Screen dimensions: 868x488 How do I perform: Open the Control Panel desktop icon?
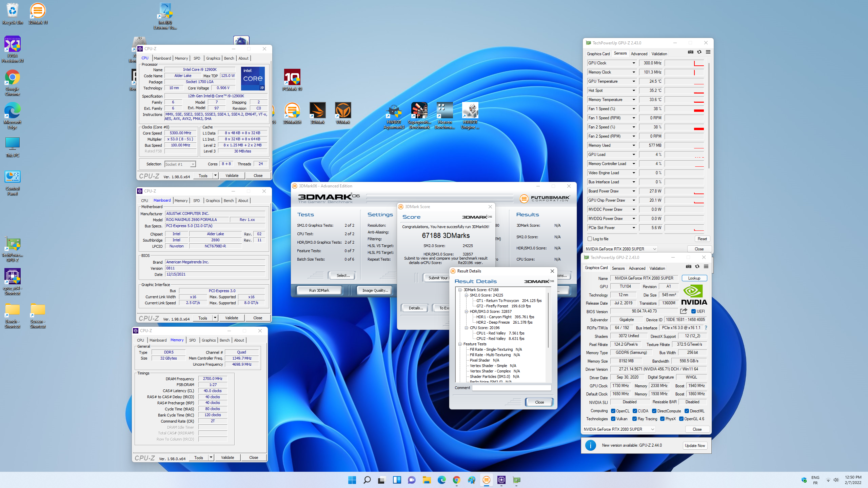point(13,183)
